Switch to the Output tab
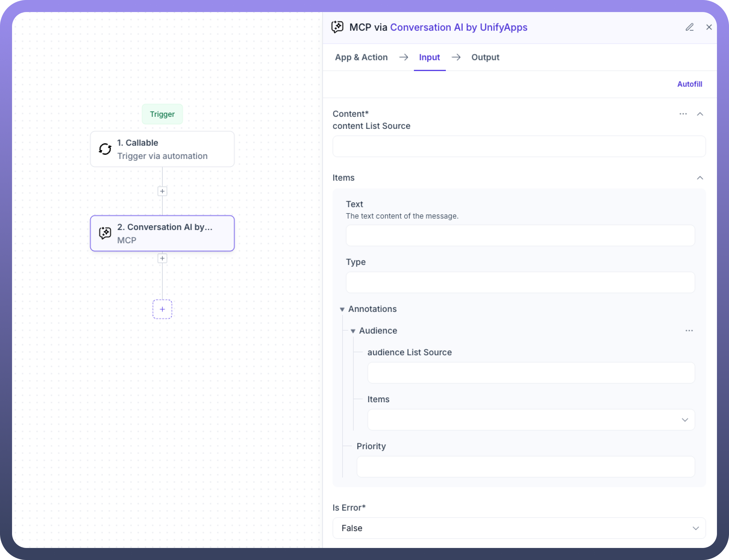Viewport: 729px width, 560px height. click(x=485, y=57)
